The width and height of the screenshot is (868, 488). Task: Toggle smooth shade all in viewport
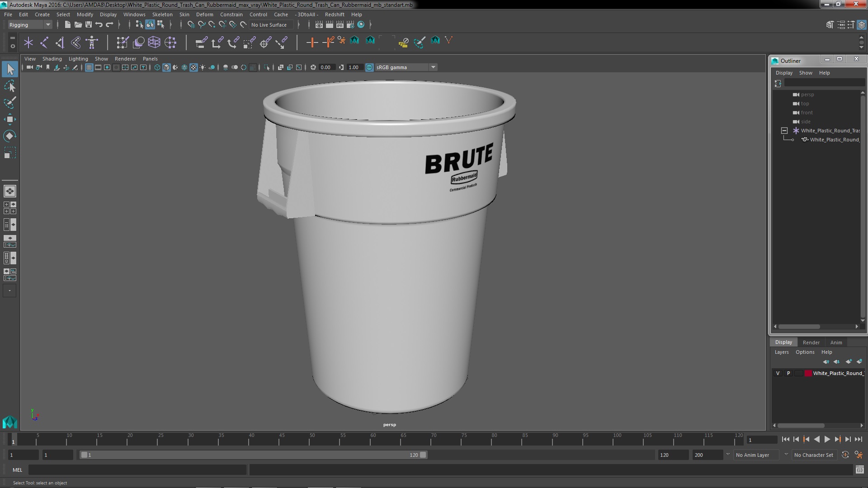166,67
